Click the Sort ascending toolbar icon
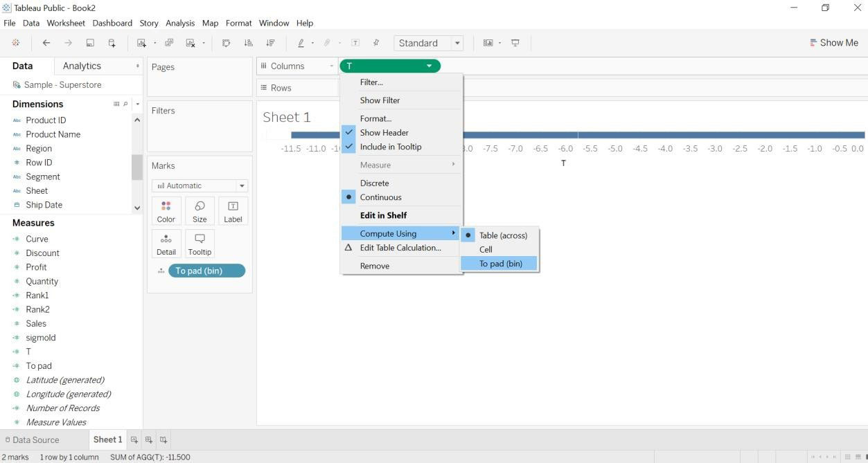This screenshot has width=868, height=463. point(248,43)
